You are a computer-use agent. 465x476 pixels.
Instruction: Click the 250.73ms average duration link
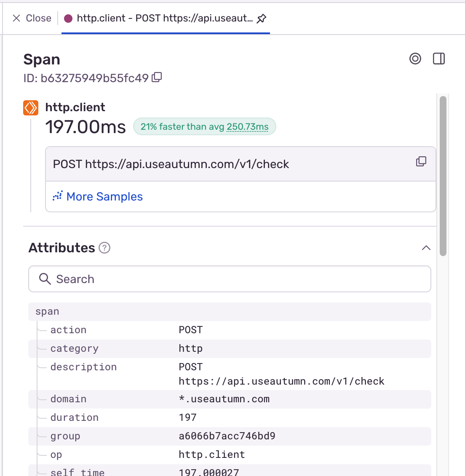coord(247,127)
